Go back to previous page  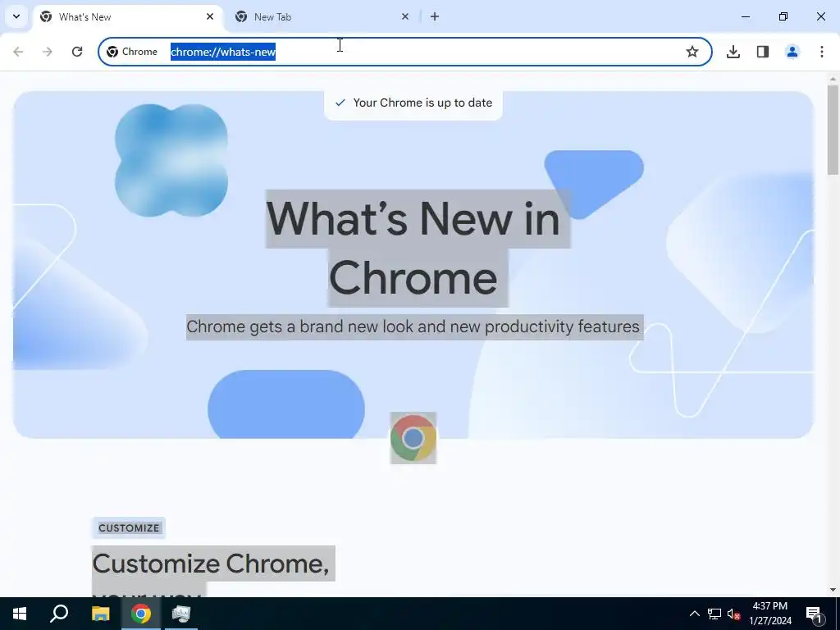point(18,52)
